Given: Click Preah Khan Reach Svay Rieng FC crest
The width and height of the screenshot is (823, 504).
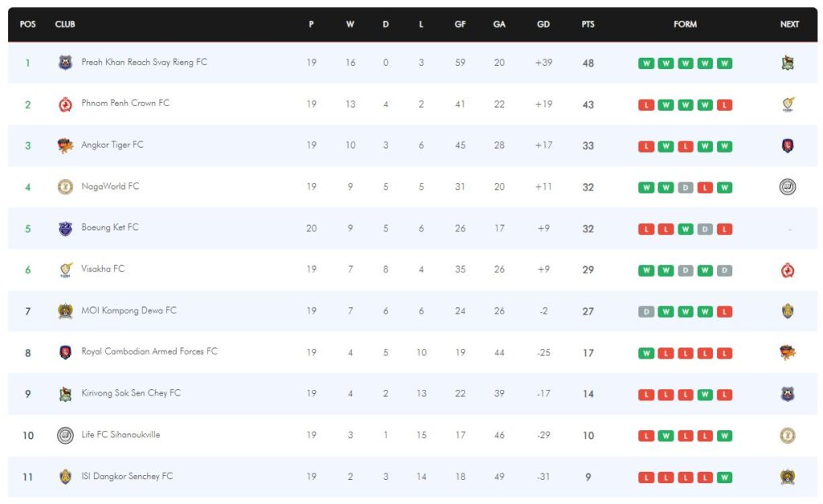Looking at the screenshot, I should (65, 63).
